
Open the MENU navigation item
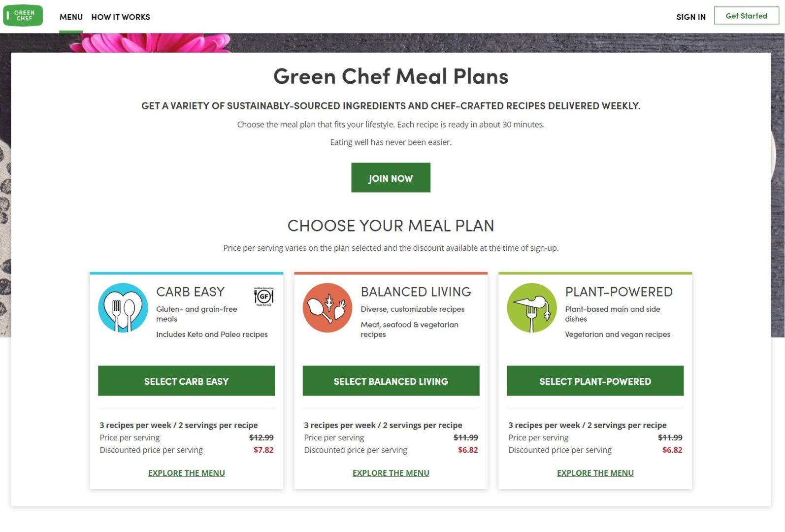(x=71, y=17)
